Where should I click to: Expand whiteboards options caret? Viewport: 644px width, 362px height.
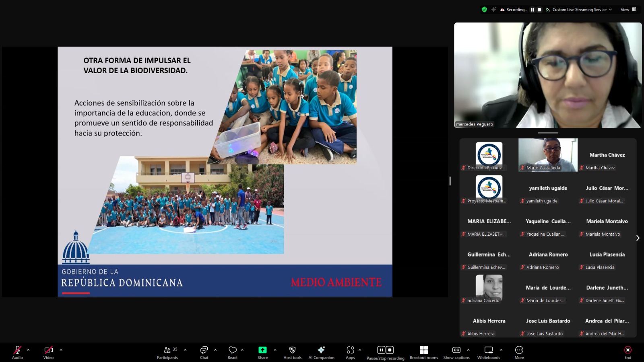pos(501,350)
